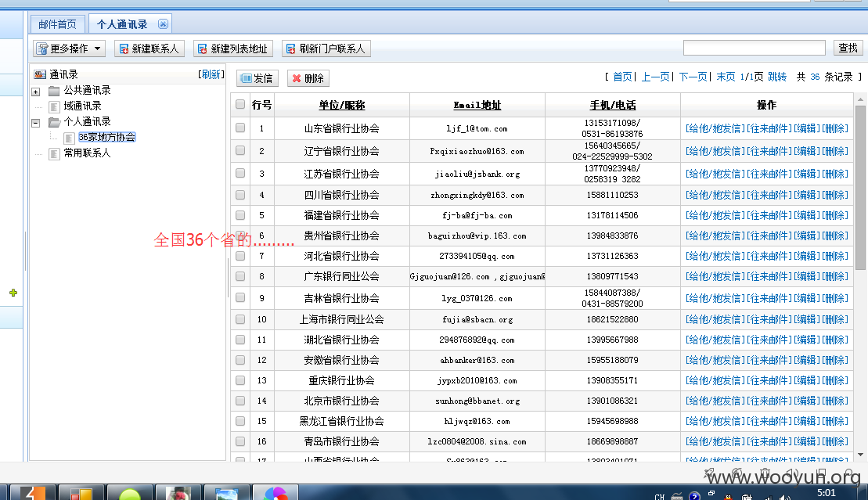Sort by the 手机/电话 column header
Screen dimensions: 868x500
613,105
